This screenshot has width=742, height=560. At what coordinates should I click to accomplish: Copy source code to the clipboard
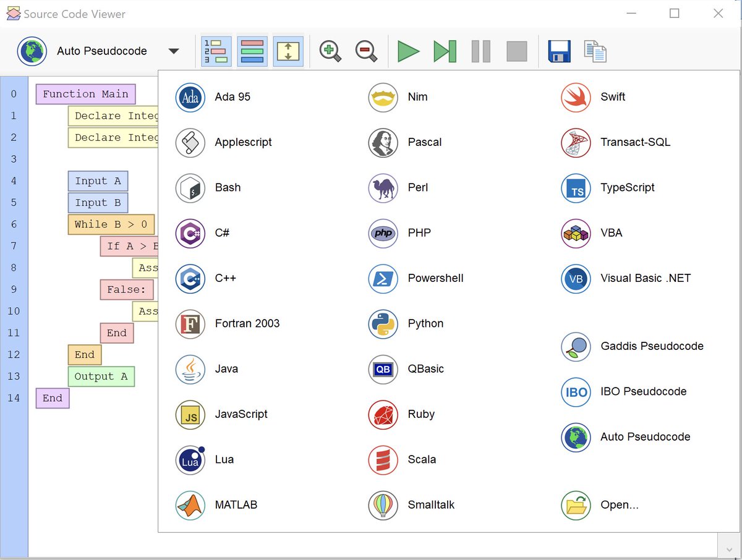(595, 51)
